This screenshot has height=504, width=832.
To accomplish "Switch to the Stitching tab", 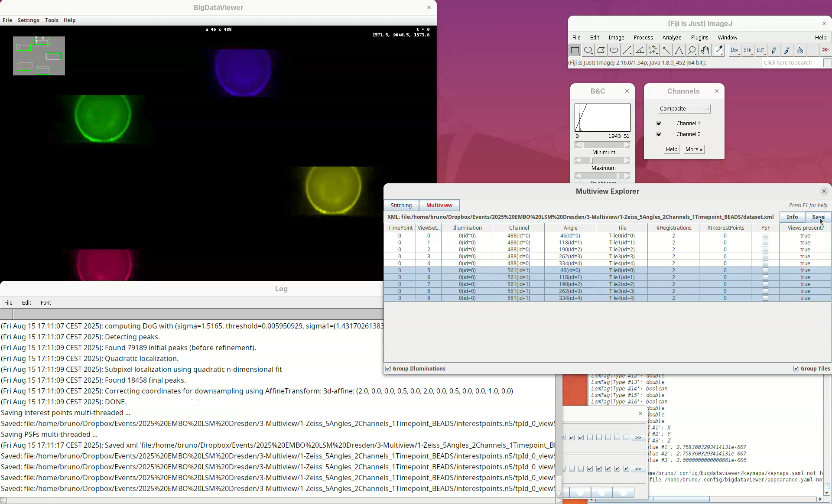I will click(x=401, y=205).
